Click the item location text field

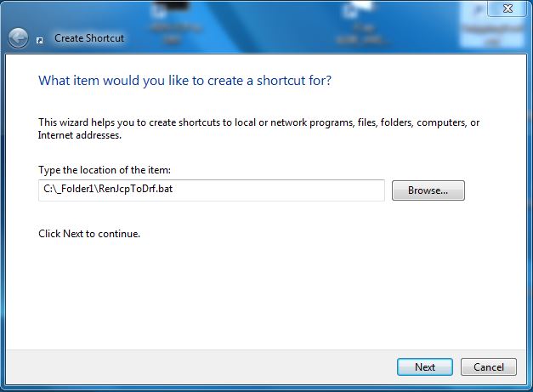[212, 190]
